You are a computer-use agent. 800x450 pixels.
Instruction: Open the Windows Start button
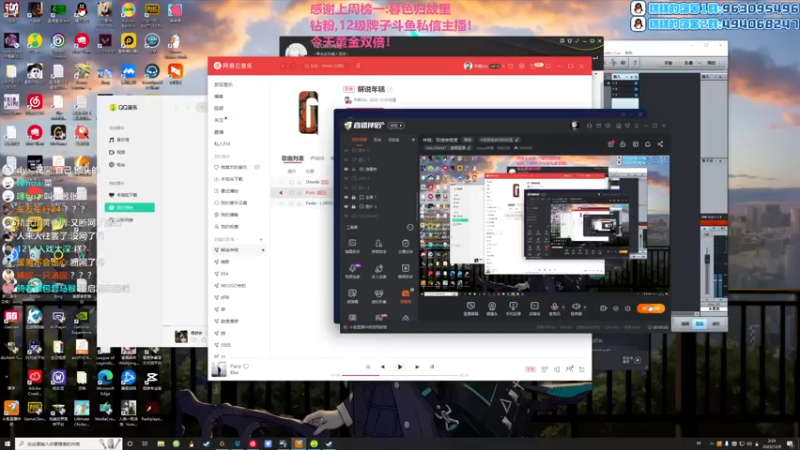pyautogui.click(x=7, y=444)
